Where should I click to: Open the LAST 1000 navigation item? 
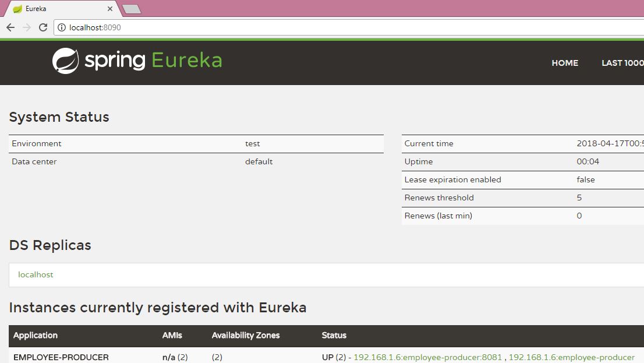pos(622,63)
